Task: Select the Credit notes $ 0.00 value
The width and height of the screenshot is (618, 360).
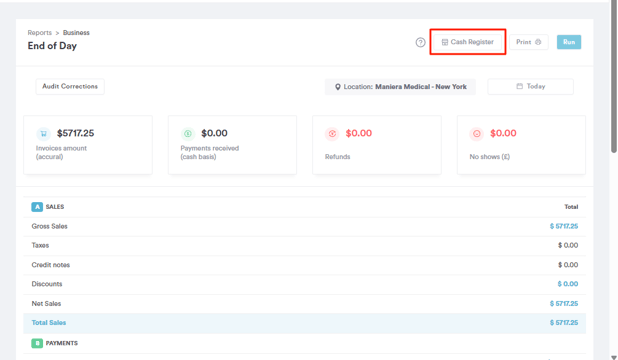Action: [568, 265]
